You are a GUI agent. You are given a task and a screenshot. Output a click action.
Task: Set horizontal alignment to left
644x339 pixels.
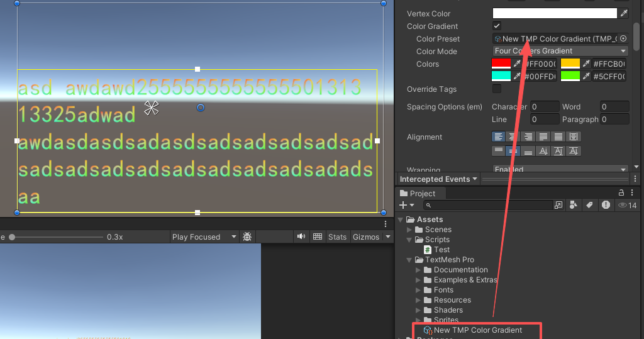pyautogui.click(x=499, y=136)
